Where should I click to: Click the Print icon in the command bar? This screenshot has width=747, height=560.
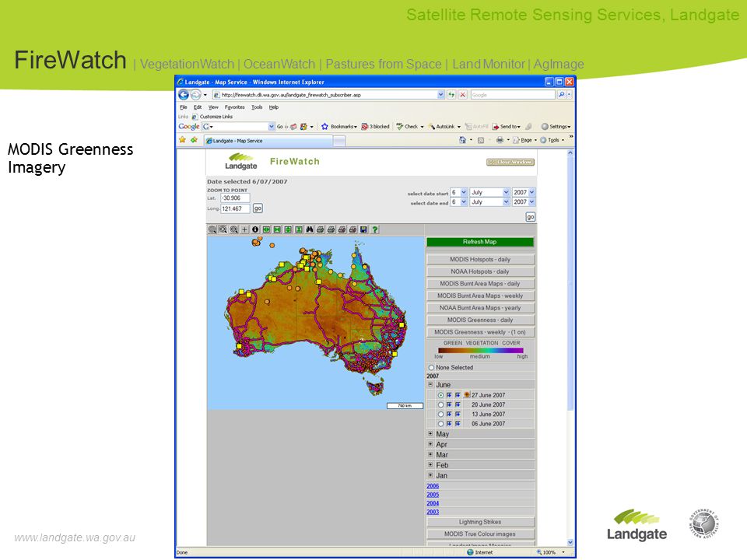tap(500, 140)
